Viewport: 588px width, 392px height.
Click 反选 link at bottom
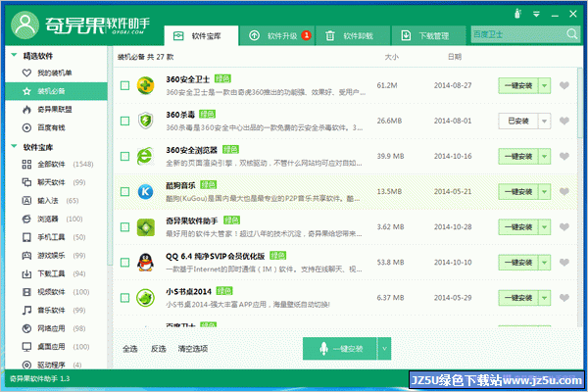tap(158, 349)
